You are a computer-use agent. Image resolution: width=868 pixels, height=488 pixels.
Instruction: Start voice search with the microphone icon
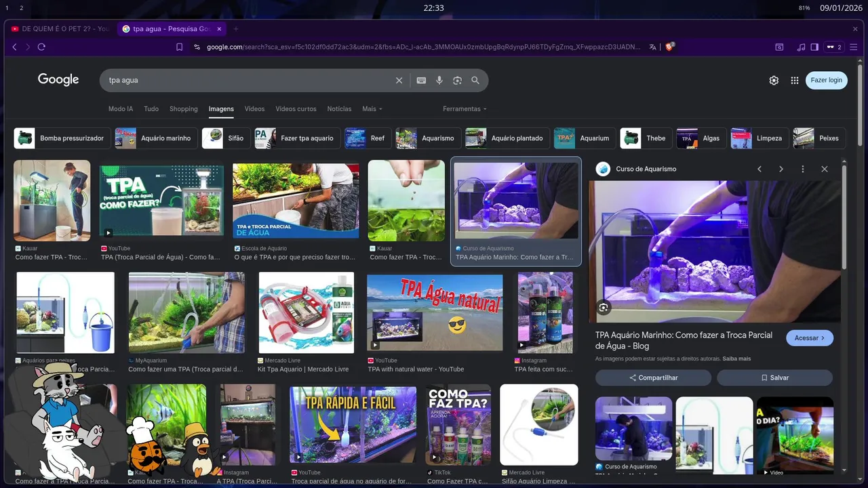[x=439, y=80]
